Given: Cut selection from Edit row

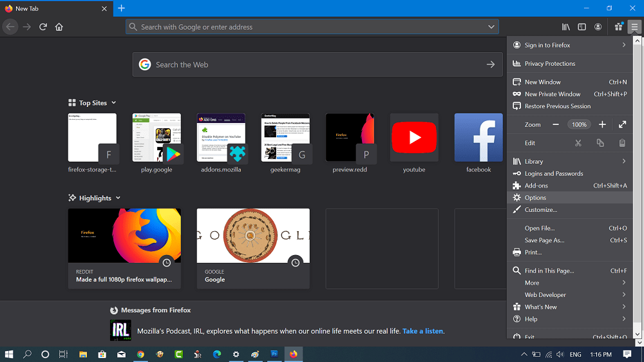Looking at the screenshot, I should 578,143.
